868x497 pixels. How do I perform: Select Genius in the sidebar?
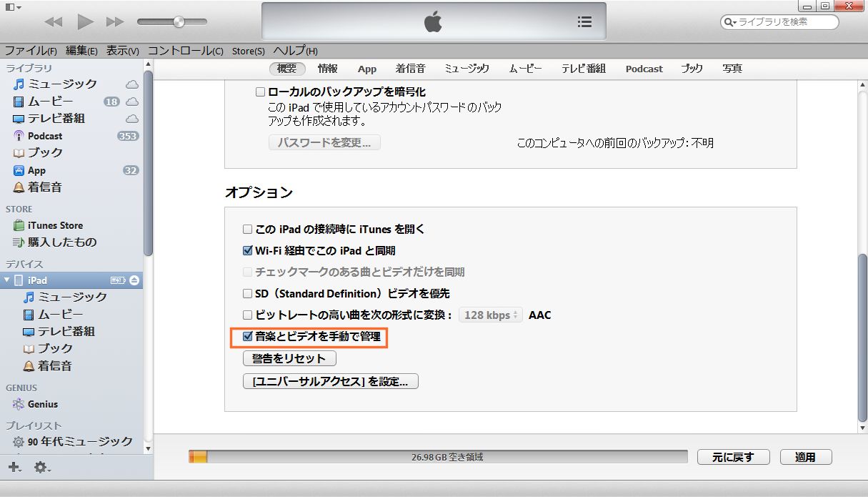click(43, 404)
